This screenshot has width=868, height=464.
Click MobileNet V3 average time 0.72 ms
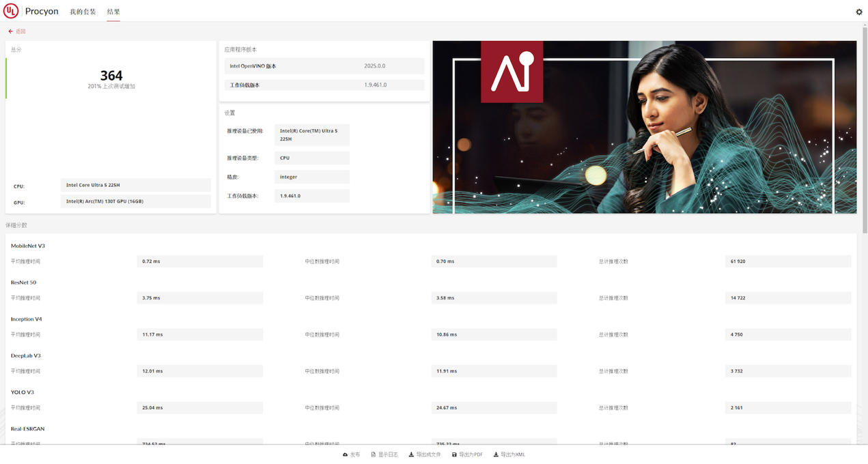coord(199,261)
